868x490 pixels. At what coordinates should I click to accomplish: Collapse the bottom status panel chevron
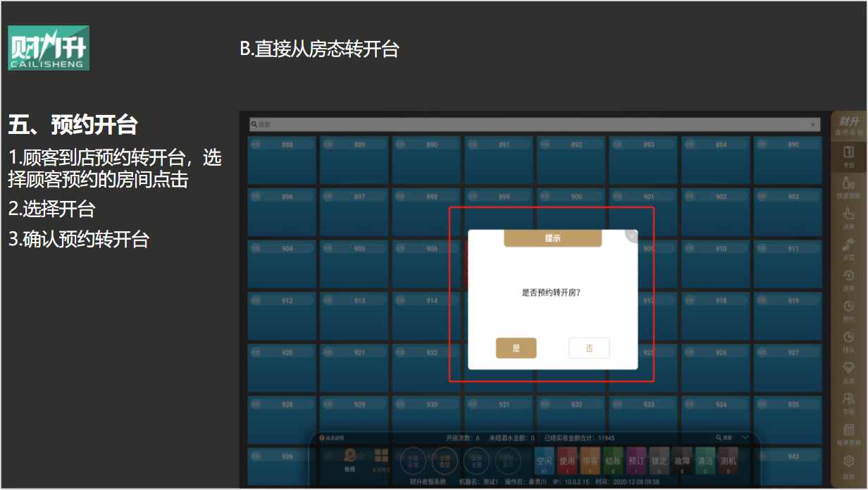click(x=745, y=437)
